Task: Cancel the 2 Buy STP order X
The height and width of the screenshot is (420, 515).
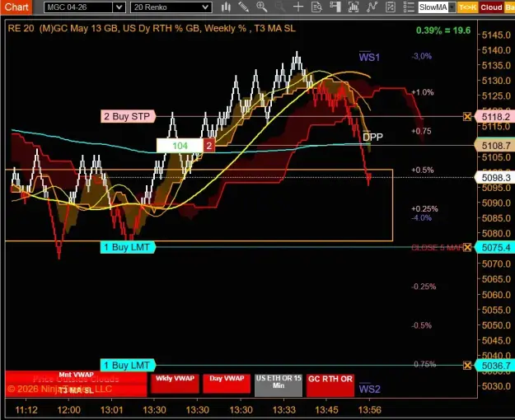Action: pyautogui.click(x=467, y=117)
